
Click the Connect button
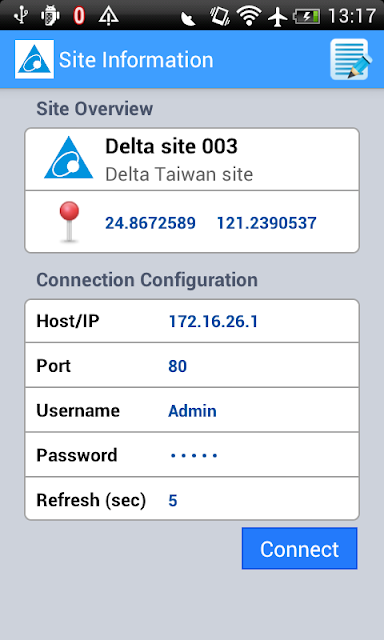point(300,548)
